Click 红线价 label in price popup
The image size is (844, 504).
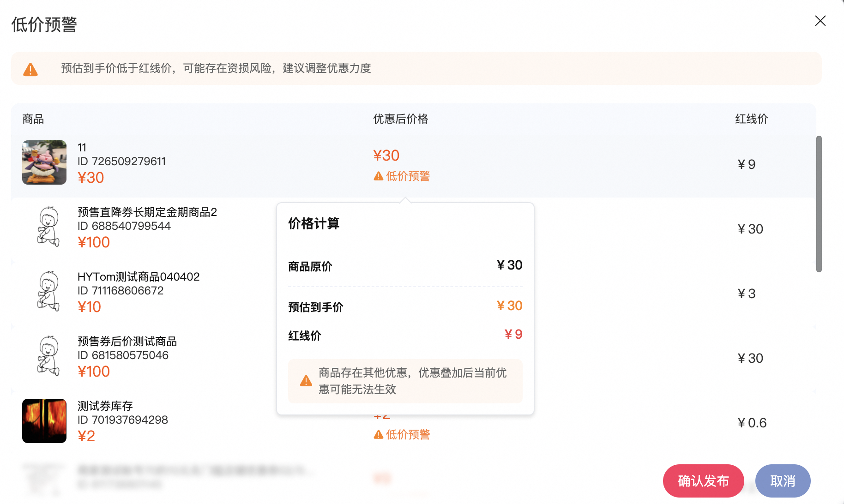pyautogui.click(x=305, y=336)
